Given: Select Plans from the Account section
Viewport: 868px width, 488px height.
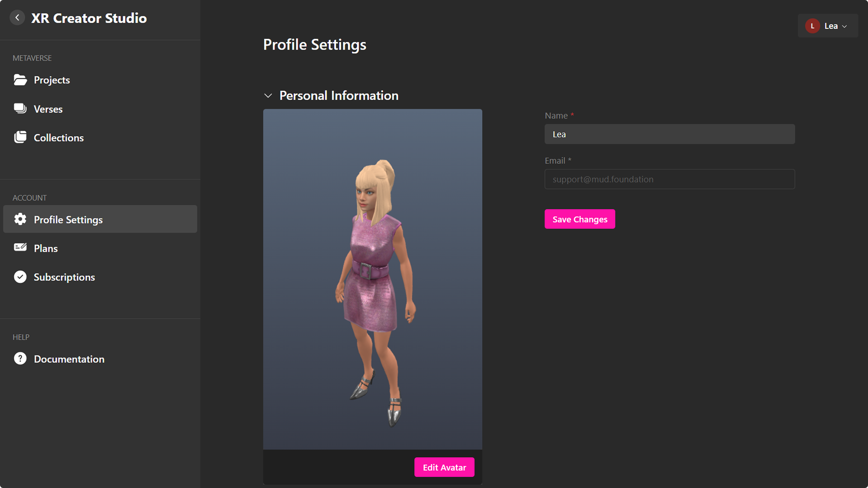Looking at the screenshot, I should coord(45,248).
